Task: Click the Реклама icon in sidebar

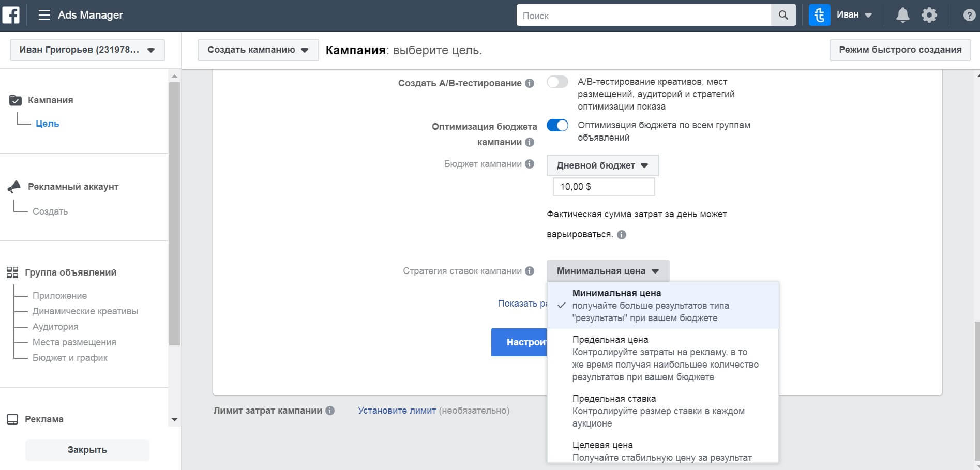Action: click(12, 419)
